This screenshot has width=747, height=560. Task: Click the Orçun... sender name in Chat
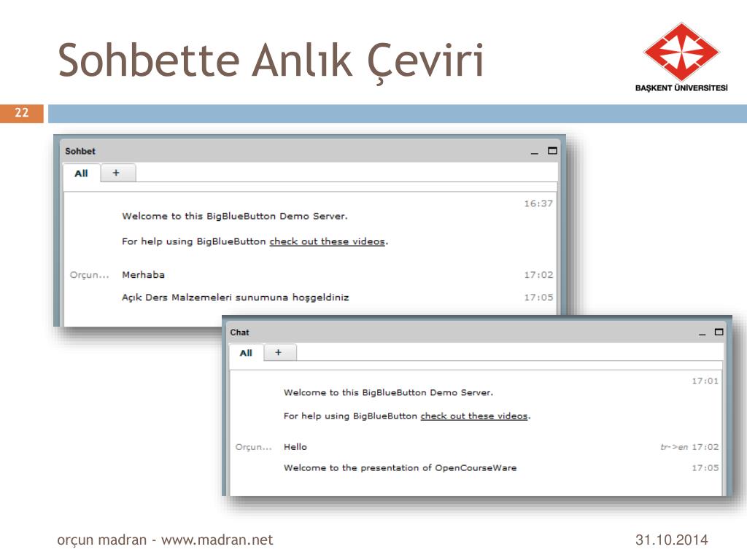pyautogui.click(x=253, y=447)
